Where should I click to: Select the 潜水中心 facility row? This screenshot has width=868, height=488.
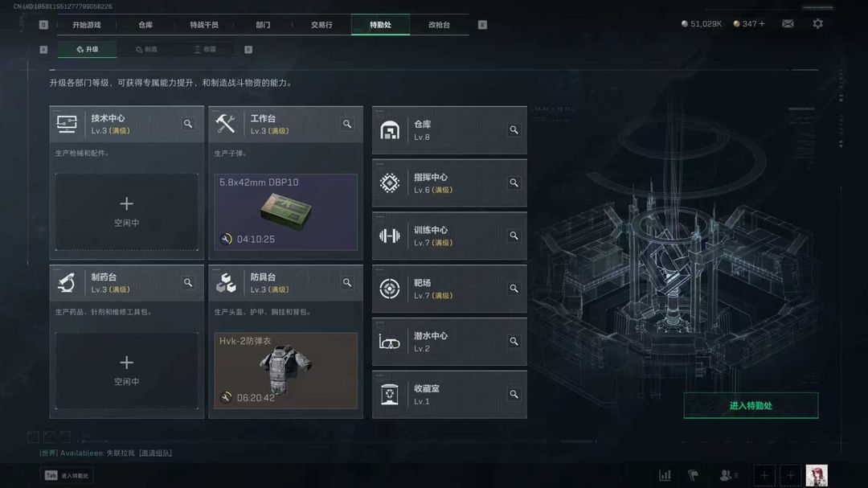[449, 342]
